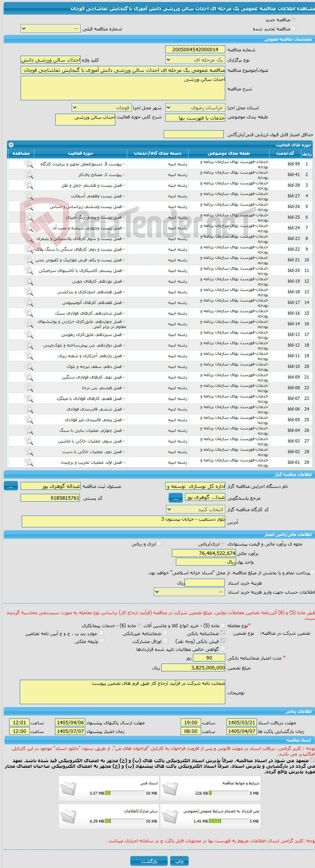Open magnifier view for row bld-09

click(x=28, y=377)
